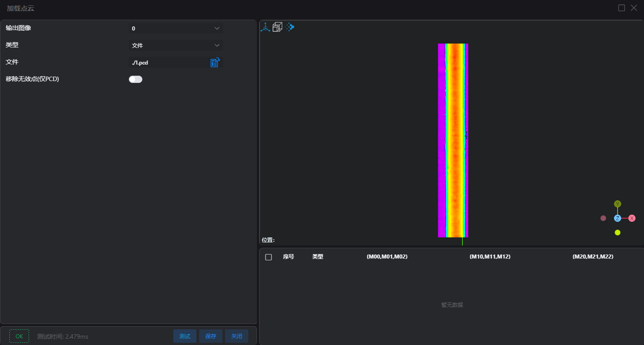Toggle the bounding box cube icon
644x345 pixels.
(x=277, y=27)
